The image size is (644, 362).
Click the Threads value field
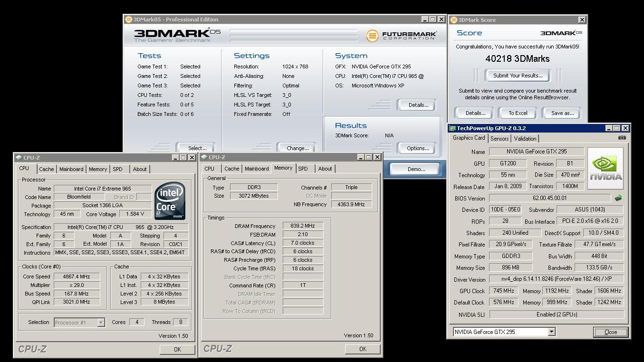tap(181, 322)
